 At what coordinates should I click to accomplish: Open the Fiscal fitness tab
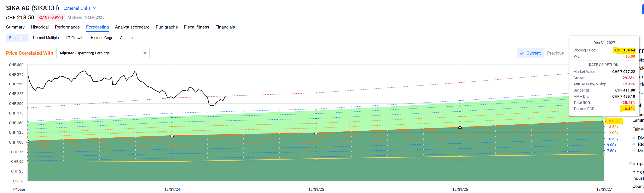coord(197,27)
